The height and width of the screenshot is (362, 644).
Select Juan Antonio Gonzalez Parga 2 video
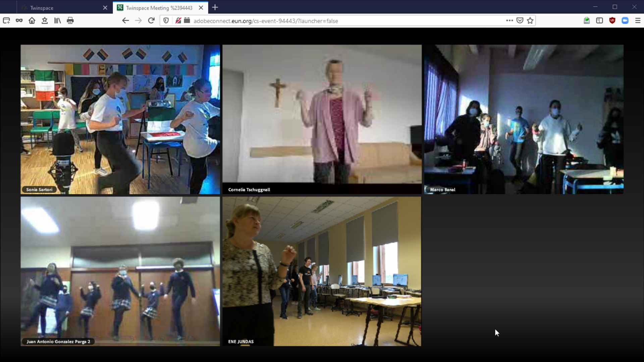click(120, 271)
